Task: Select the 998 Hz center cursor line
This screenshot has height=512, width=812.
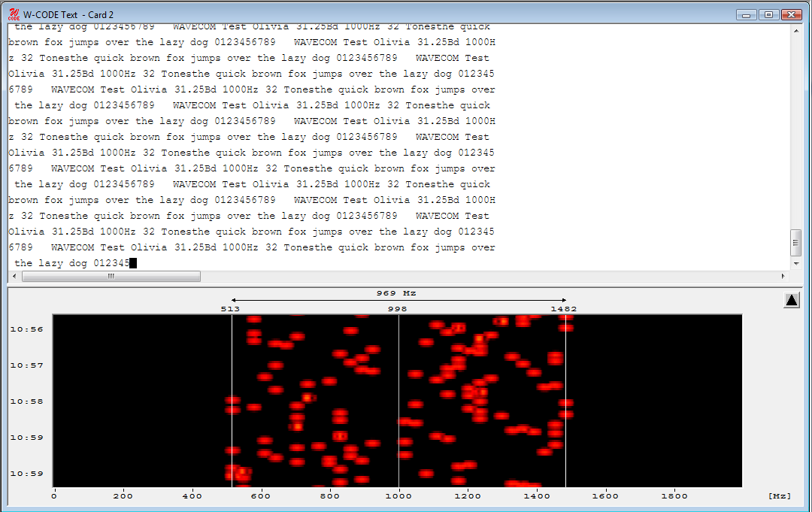Action: [398, 401]
